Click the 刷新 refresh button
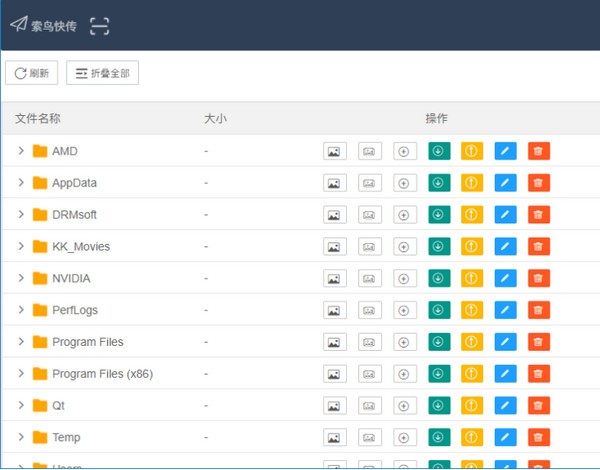Screen dimensions: 600x470 click(x=31, y=73)
